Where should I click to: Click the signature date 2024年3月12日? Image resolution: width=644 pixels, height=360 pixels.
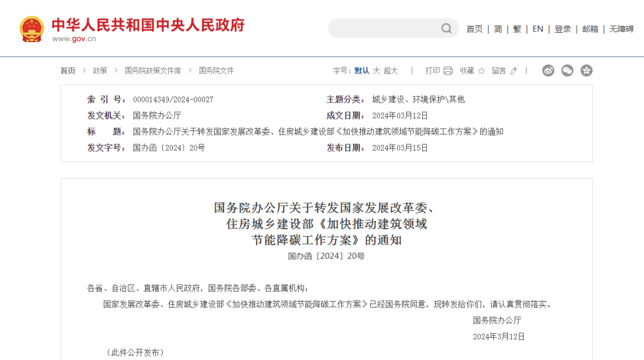pos(499,337)
